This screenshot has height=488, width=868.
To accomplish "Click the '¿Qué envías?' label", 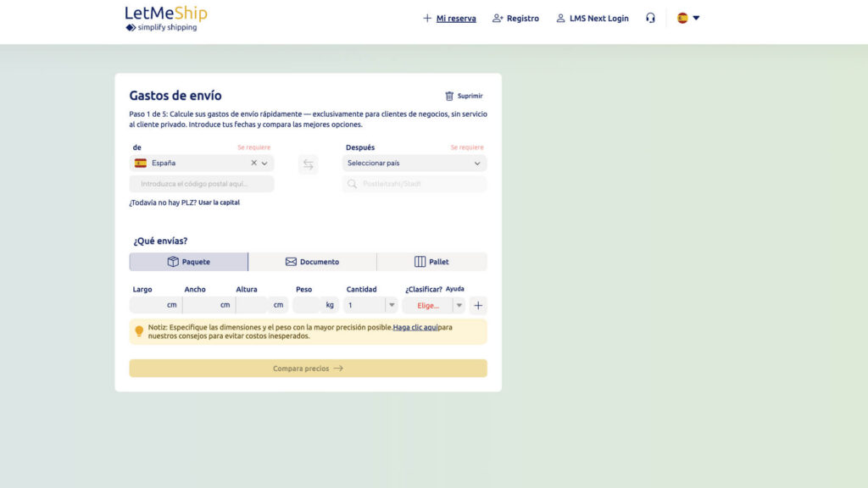I will tap(160, 241).
